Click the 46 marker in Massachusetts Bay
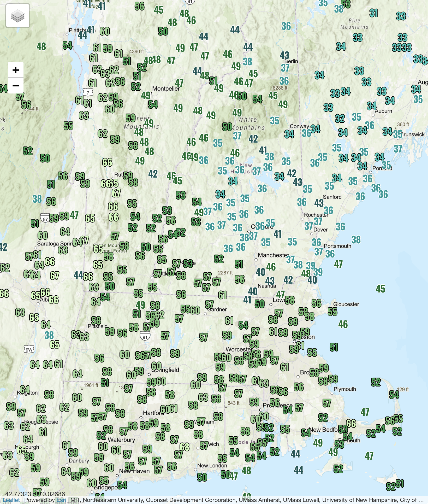The width and height of the screenshot is (428, 504). (x=343, y=324)
